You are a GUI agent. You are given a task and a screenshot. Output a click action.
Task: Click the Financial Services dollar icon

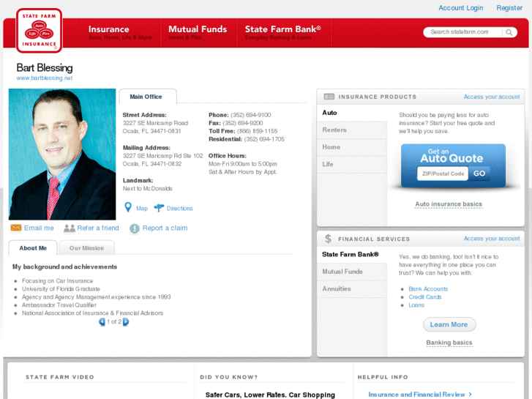(x=328, y=239)
